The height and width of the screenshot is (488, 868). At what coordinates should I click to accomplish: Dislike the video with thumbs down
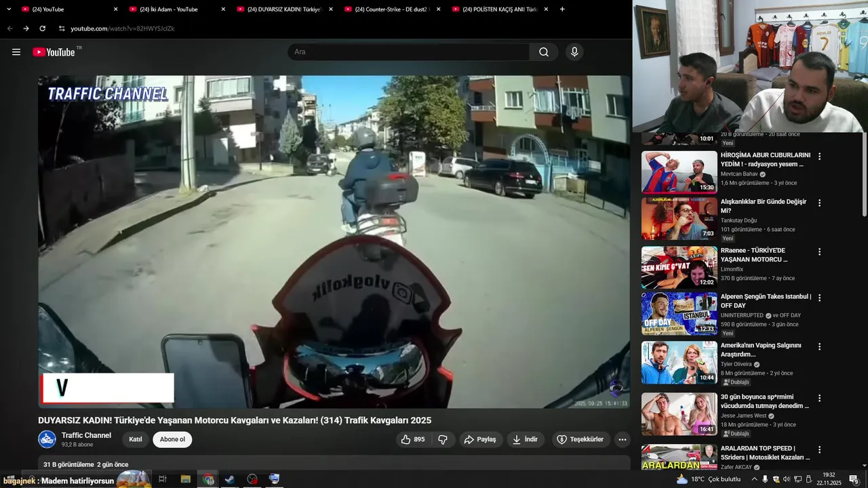point(443,439)
